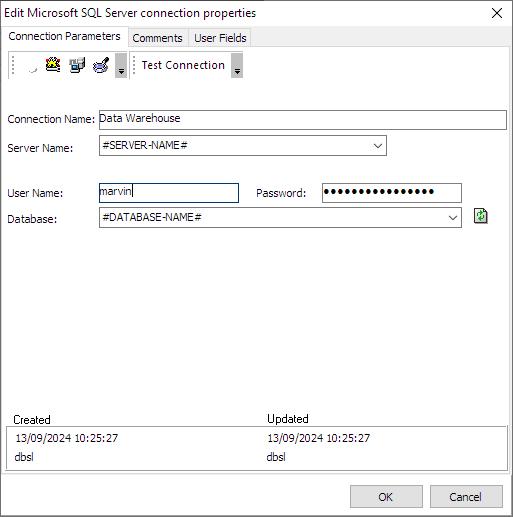Click into the Connection Name field
The width and height of the screenshot is (513, 517).
[x=303, y=120]
